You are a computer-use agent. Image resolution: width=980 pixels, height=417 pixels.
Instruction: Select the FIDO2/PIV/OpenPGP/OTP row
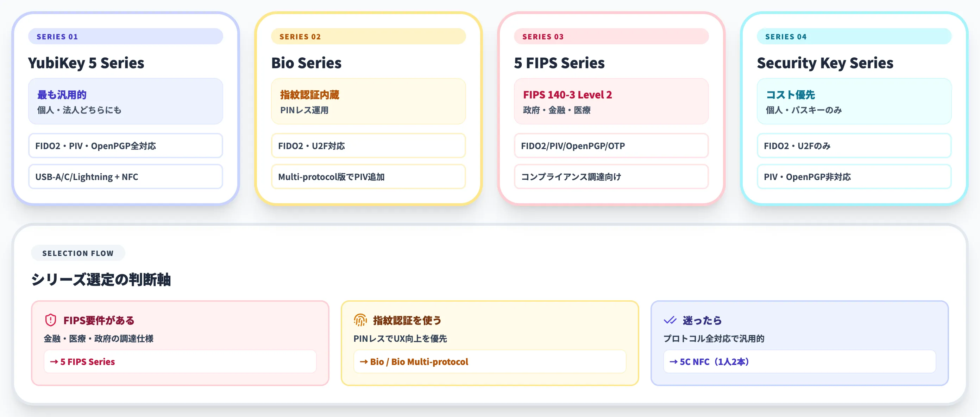point(611,146)
